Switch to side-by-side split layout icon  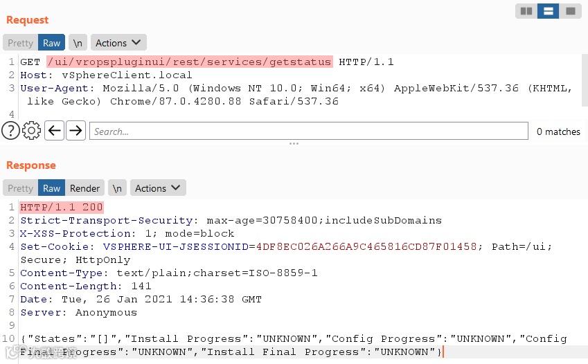526,11
